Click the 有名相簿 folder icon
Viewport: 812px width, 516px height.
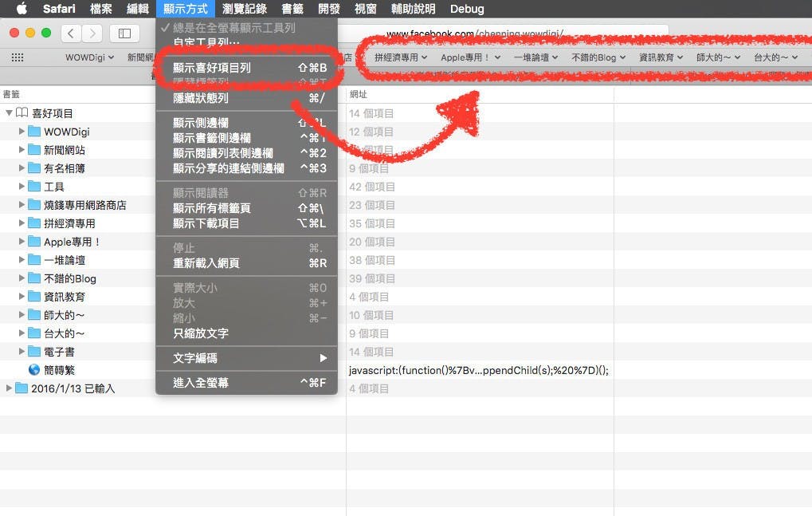[34, 167]
